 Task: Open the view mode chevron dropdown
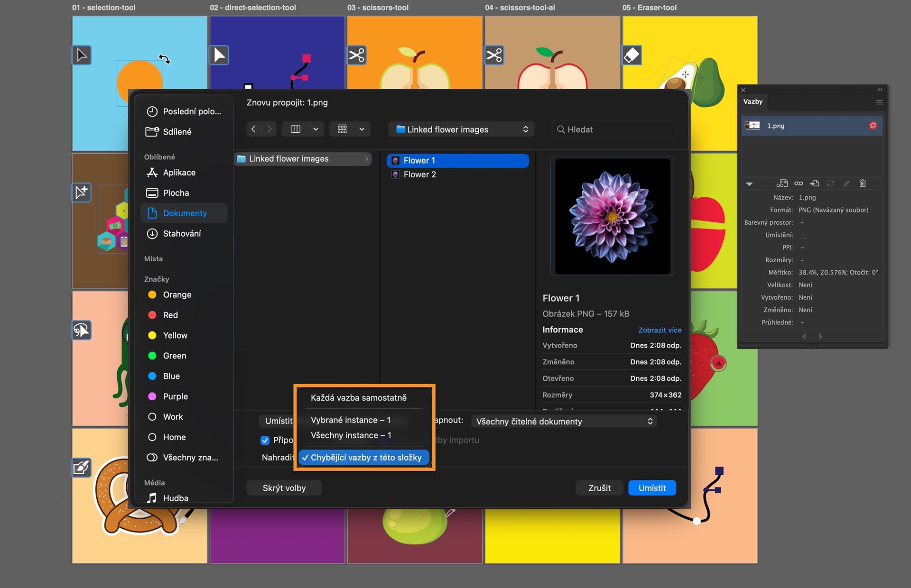[x=315, y=129]
